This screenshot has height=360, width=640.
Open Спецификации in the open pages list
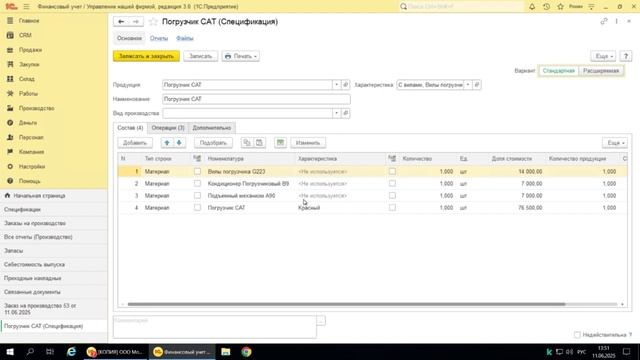pos(22,209)
